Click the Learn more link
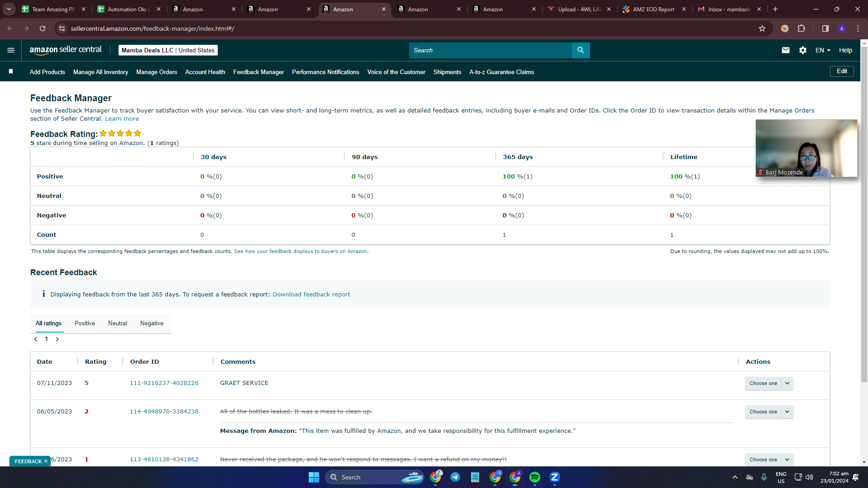 pos(122,119)
